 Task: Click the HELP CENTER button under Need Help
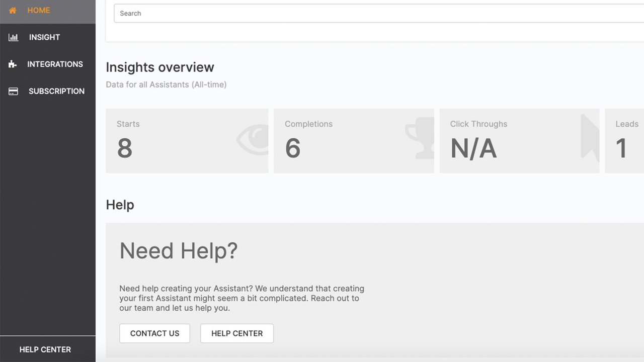[x=237, y=333]
